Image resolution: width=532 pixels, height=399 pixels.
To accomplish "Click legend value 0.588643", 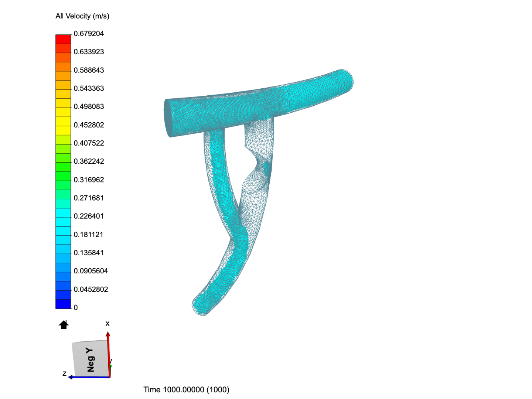I will point(89,70).
